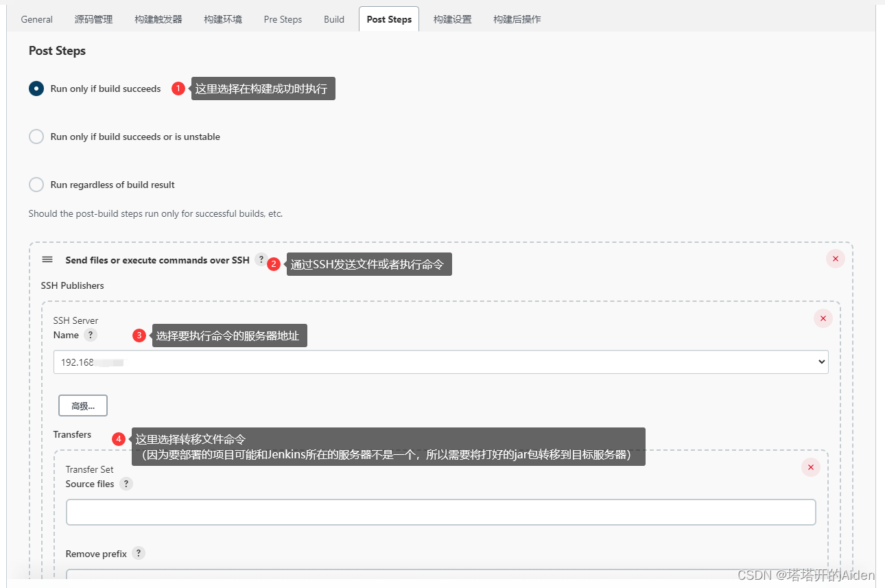Choose Run only if build succeeds or is unstable

[x=36, y=137]
